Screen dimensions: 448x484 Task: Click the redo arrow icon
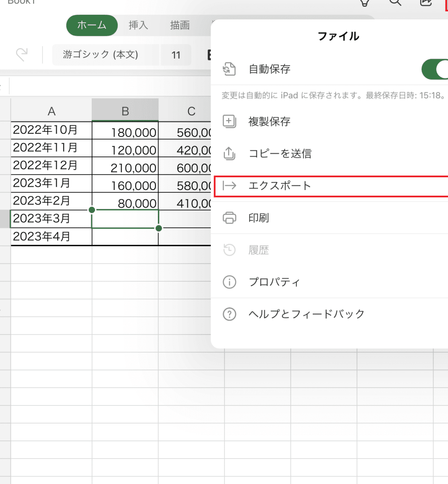[22, 55]
